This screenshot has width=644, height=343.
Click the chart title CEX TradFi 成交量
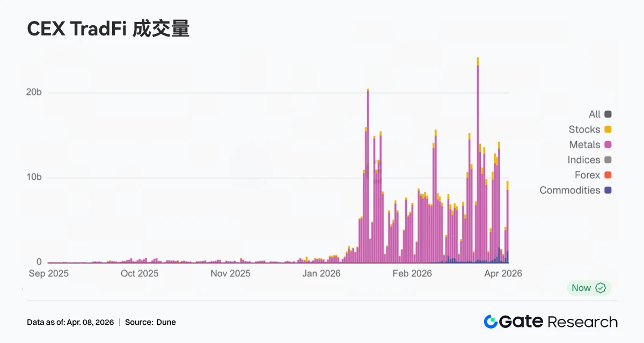click(x=108, y=29)
